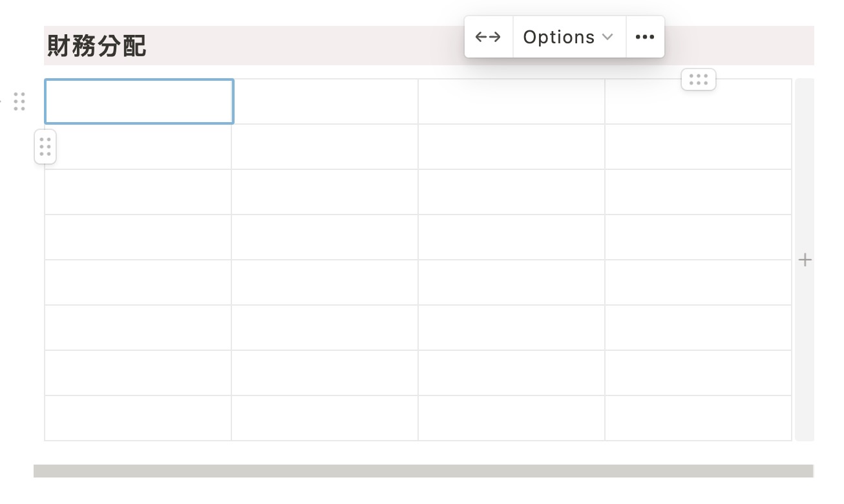Screen dimensions: 844x504
Task: Click the row drag handle beside first row
Action: (x=45, y=147)
